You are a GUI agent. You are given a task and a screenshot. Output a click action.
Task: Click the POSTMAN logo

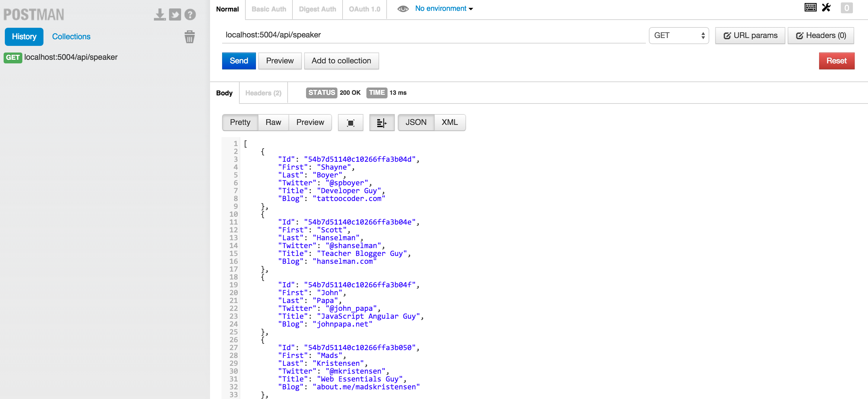tap(34, 14)
